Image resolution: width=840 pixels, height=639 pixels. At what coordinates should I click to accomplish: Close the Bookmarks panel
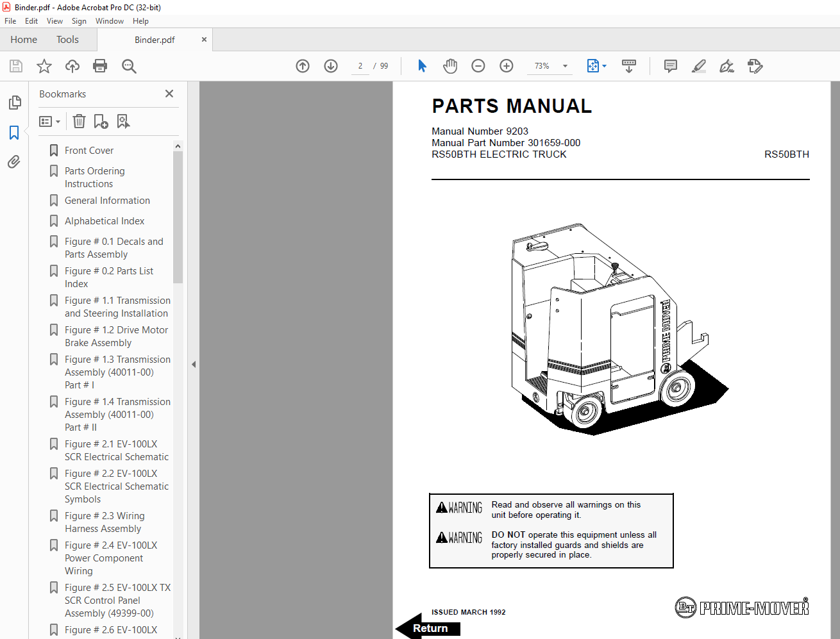coord(169,94)
